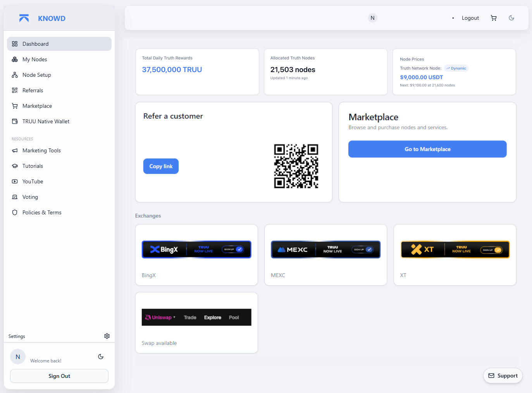Click the Swap available label
The height and width of the screenshot is (393, 532).
click(159, 343)
